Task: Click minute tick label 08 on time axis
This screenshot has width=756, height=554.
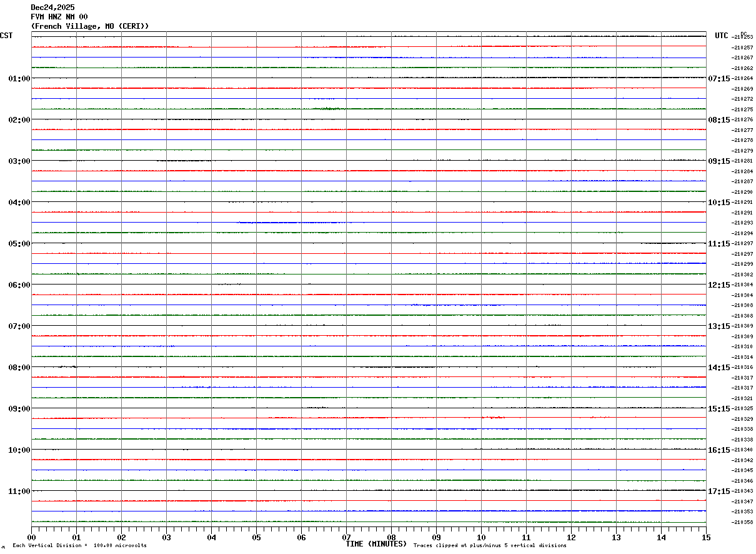Action: pyautogui.click(x=391, y=537)
